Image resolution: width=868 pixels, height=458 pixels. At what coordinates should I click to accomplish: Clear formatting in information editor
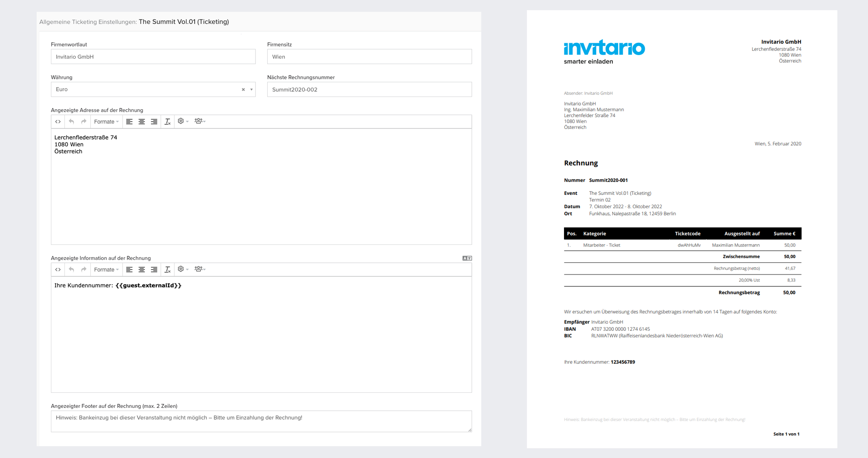[167, 269]
